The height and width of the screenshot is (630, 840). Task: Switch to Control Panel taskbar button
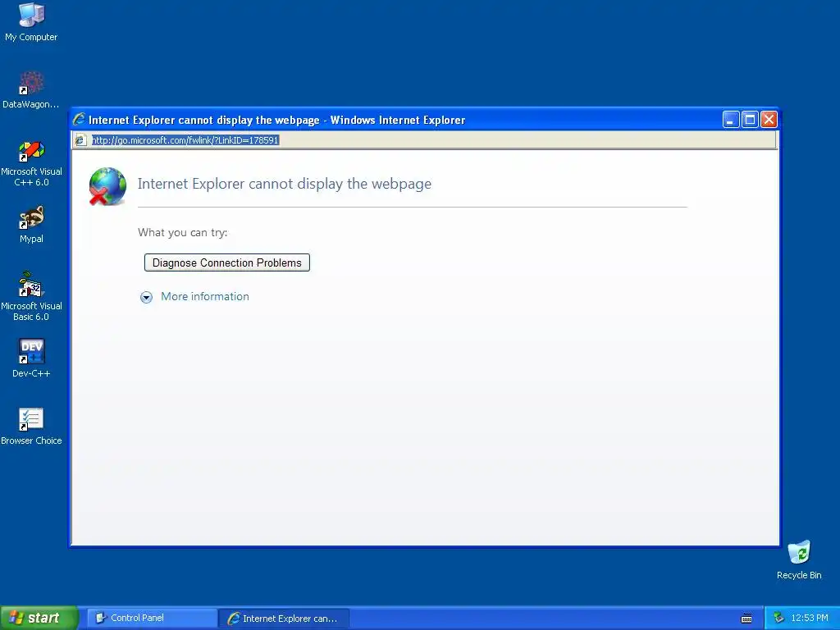(x=152, y=618)
